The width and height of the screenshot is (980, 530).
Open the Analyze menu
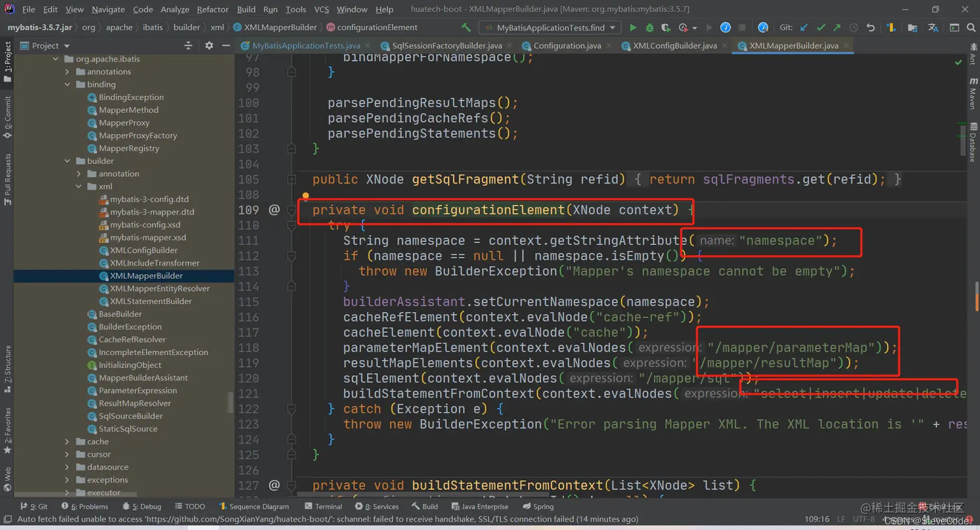click(175, 9)
